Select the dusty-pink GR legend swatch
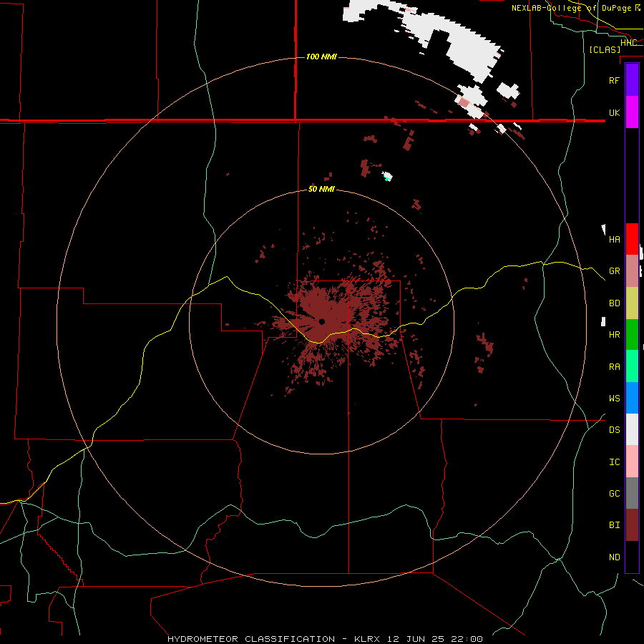 (632, 271)
